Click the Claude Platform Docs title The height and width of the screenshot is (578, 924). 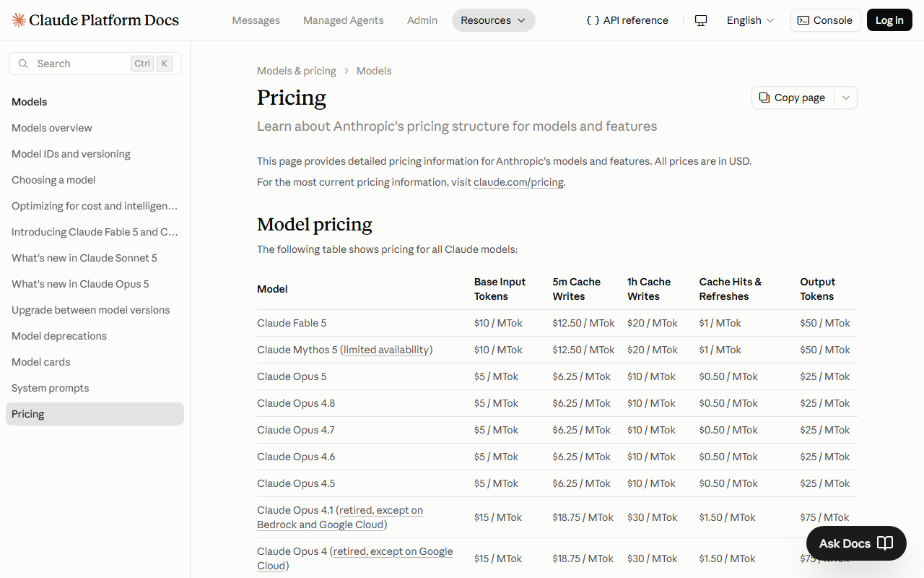(x=104, y=20)
